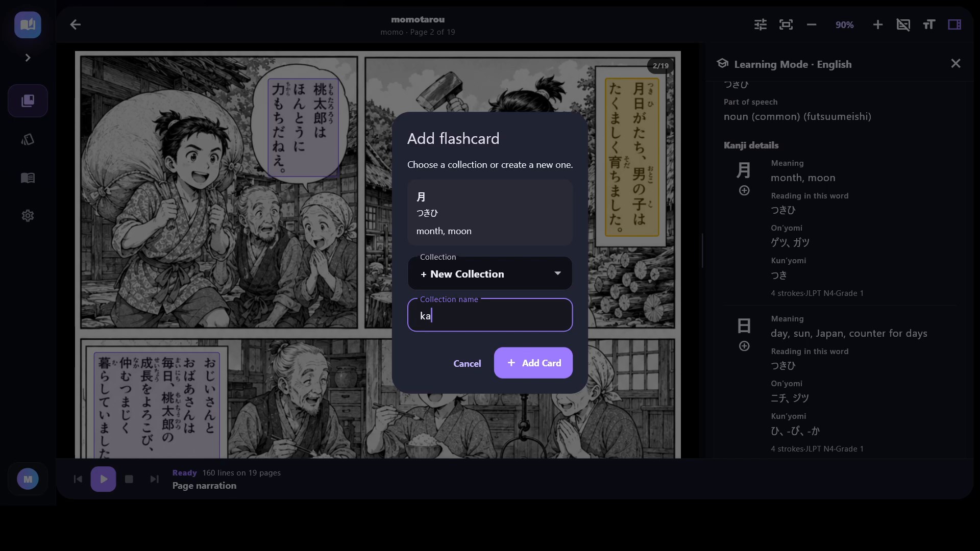Play the page narration
The width and height of the screenshot is (980, 551).
pos(103,479)
